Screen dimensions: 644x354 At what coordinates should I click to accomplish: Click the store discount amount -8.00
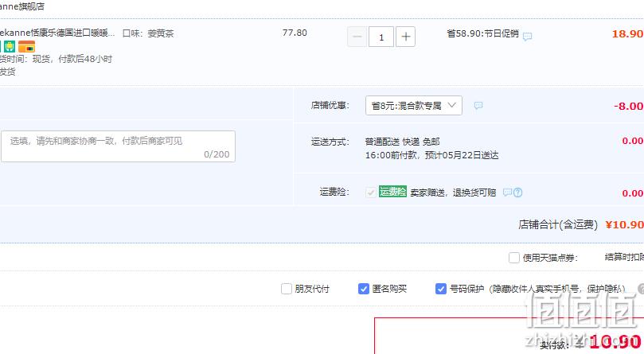pyautogui.click(x=628, y=106)
